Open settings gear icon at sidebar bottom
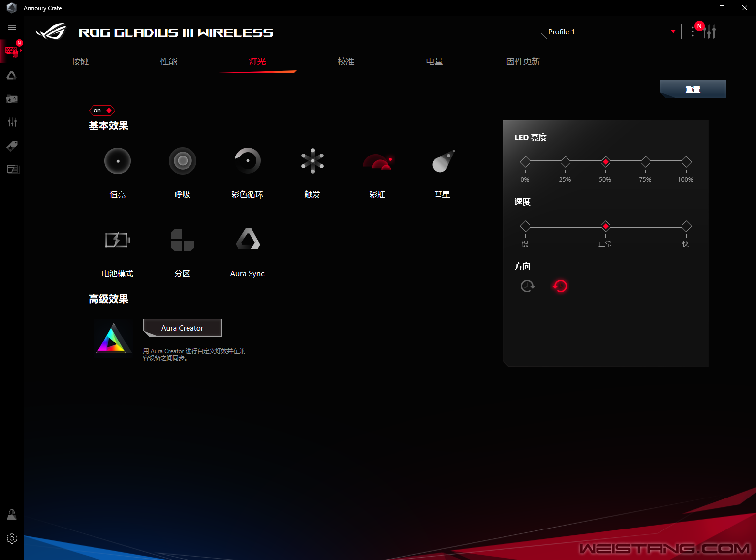Viewport: 756px width, 560px height. (12, 538)
